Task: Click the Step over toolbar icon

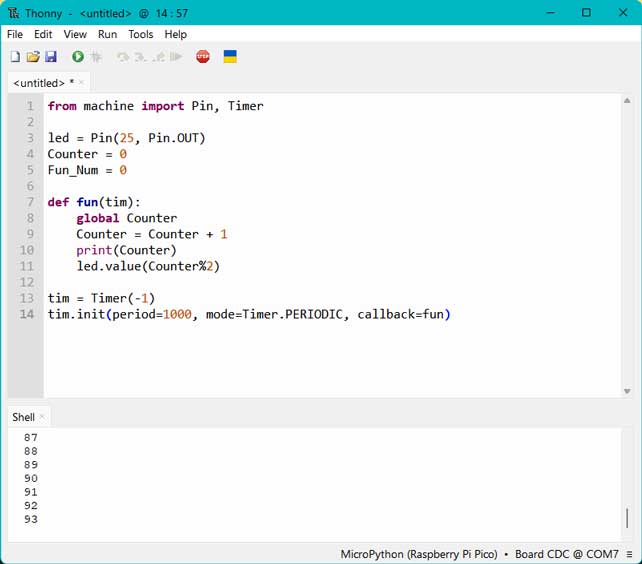Action: tap(122, 57)
